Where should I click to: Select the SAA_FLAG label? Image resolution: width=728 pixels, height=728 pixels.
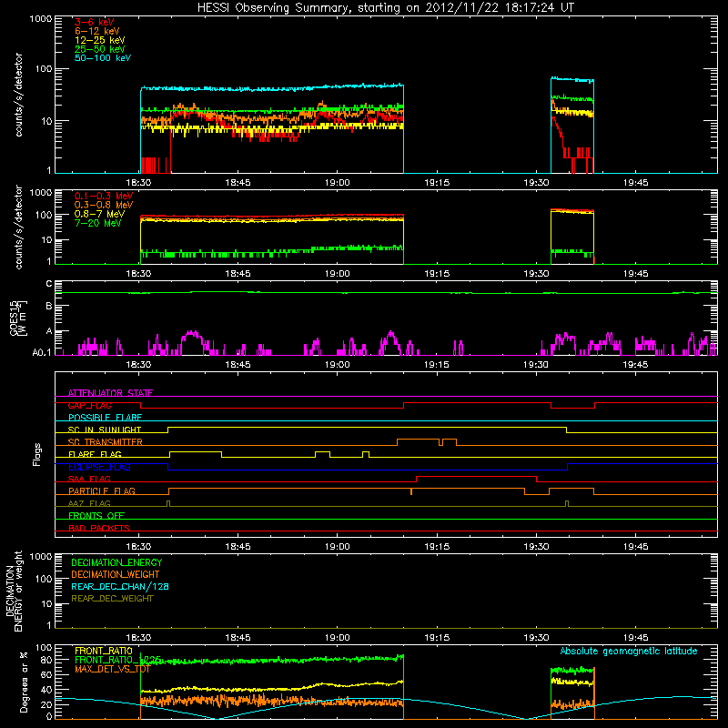click(x=89, y=479)
